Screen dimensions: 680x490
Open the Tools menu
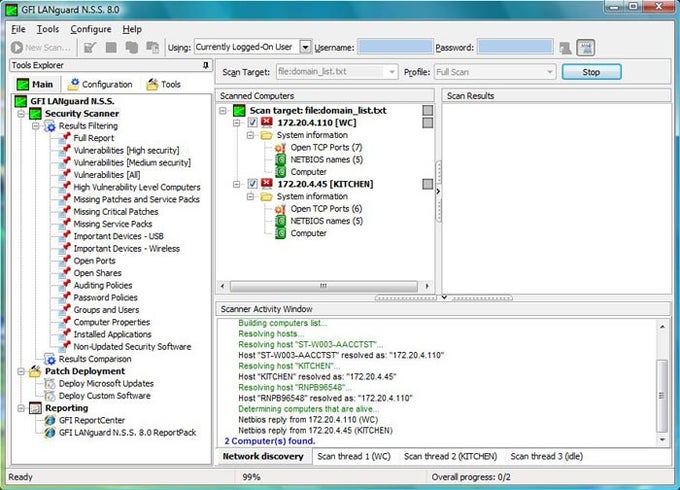click(48, 29)
